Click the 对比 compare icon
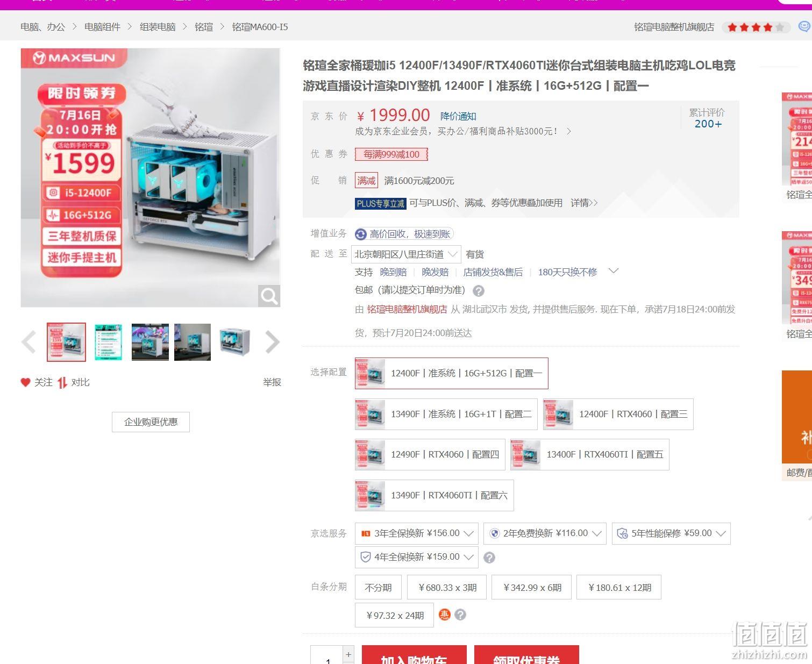812x664 pixels. coord(62,382)
